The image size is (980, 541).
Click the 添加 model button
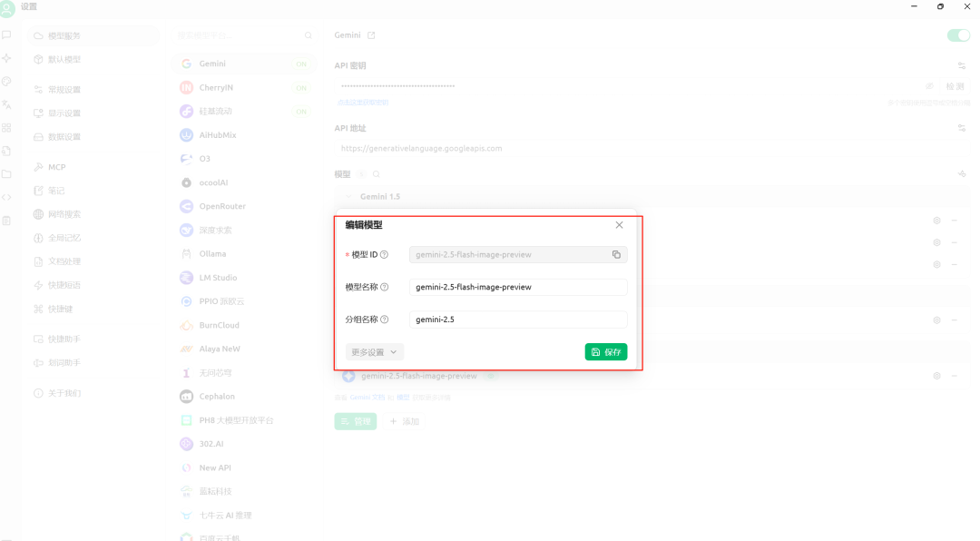pos(405,421)
